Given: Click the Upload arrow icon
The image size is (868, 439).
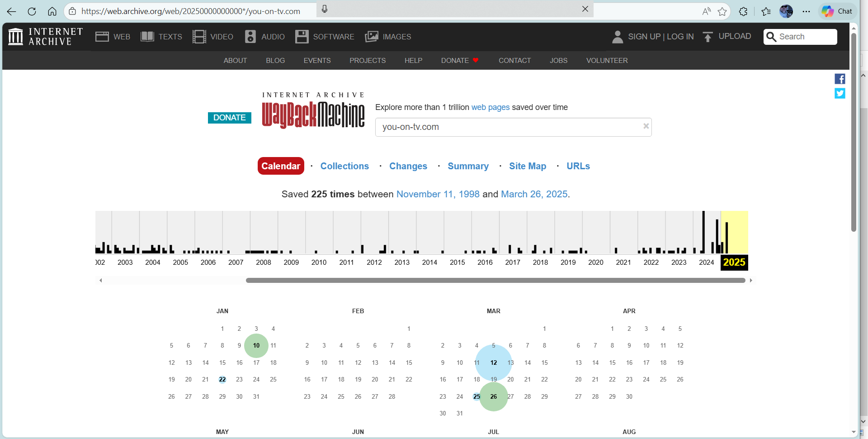Looking at the screenshot, I should [708, 37].
